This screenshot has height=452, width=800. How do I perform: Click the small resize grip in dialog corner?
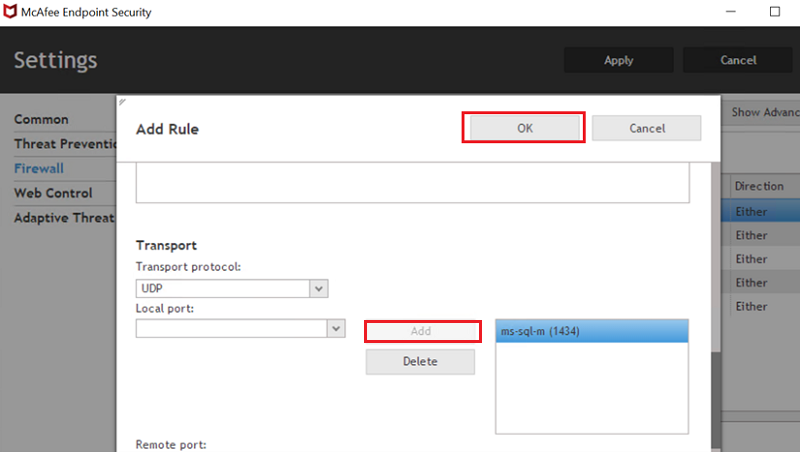tap(122, 102)
